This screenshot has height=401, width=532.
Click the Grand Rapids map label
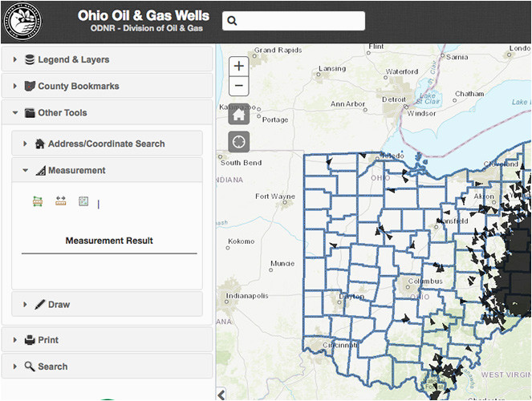(278, 51)
